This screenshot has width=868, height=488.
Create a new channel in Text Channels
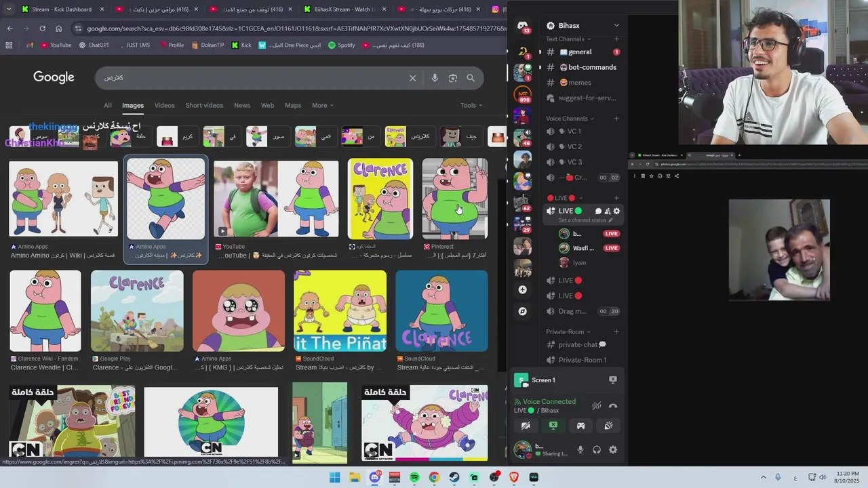click(616, 39)
